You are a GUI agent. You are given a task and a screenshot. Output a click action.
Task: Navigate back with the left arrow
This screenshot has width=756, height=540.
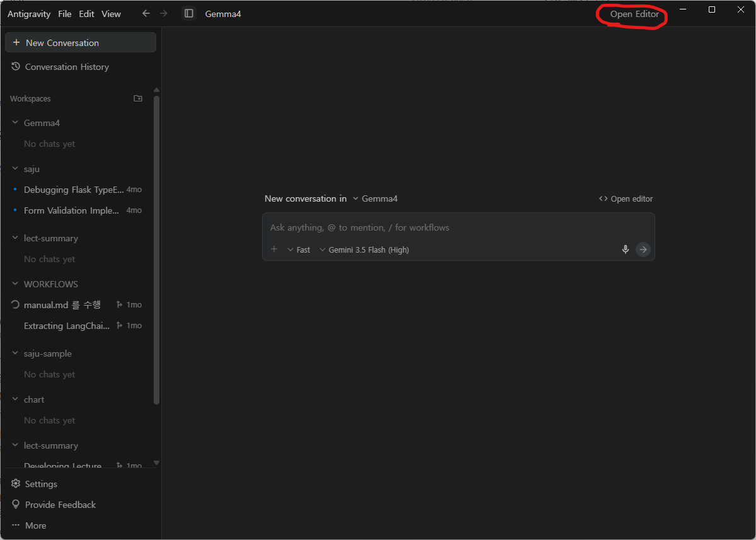pyautogui.click(x=146, y=13)
